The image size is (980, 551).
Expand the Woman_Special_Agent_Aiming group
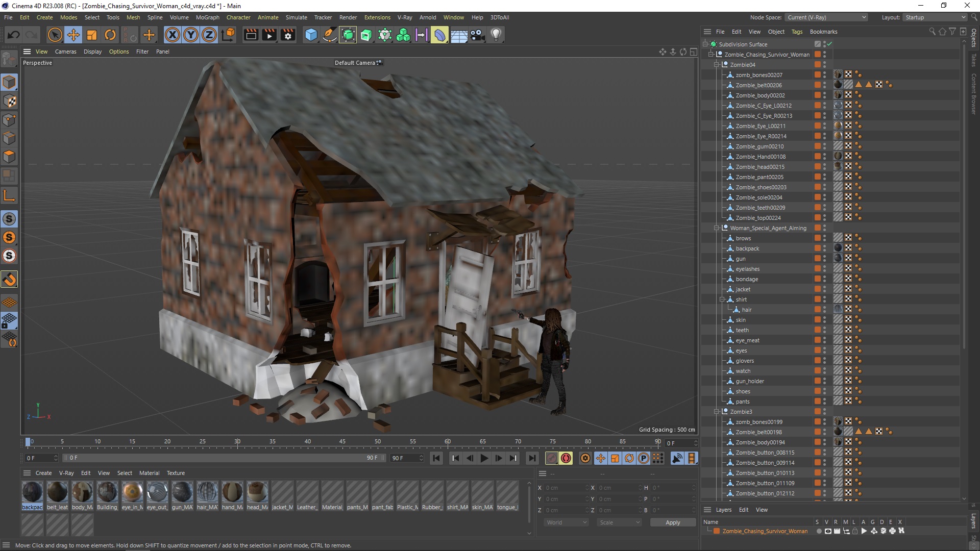click(x=716, y=228)
